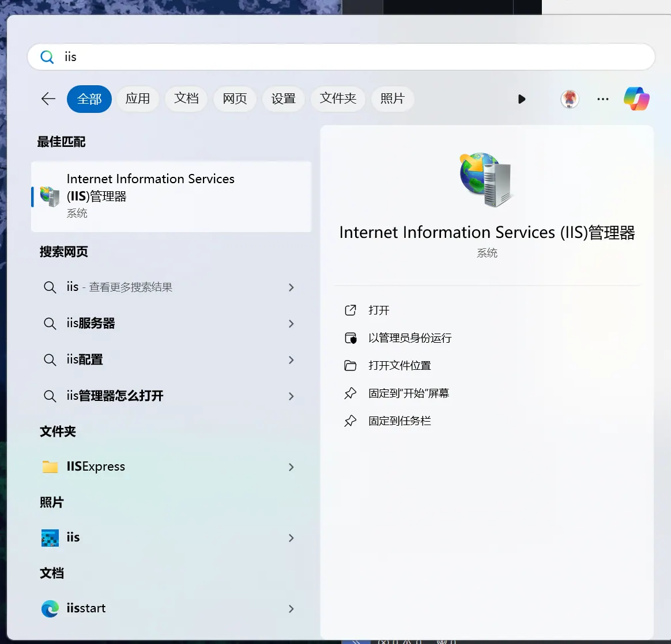
Task: Select the 文件夹 filter tab
Action: click(338, 99)
